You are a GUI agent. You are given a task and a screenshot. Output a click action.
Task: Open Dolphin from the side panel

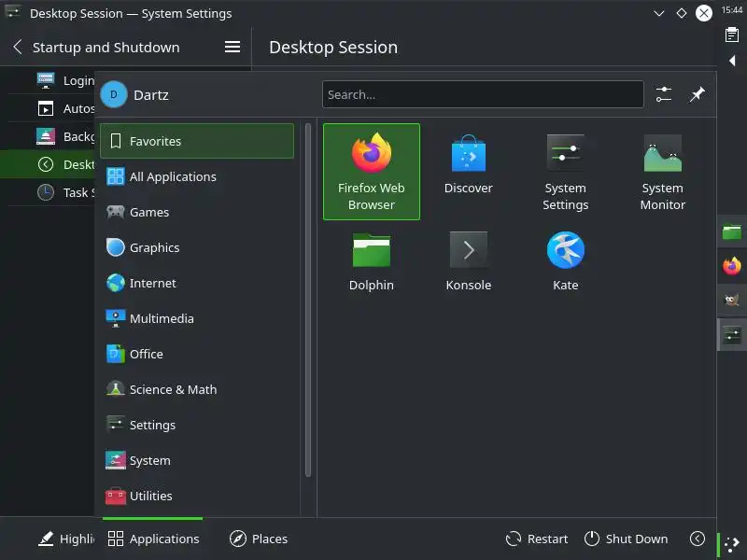tap(732, 231)
